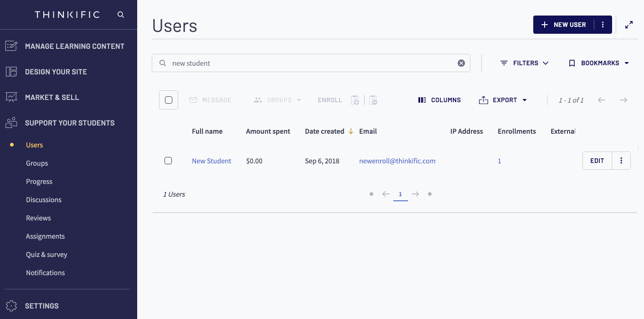Screen dimensions: 644x319
Task: Click the fullscreen expand arrows icon
Action: (629, 24)
